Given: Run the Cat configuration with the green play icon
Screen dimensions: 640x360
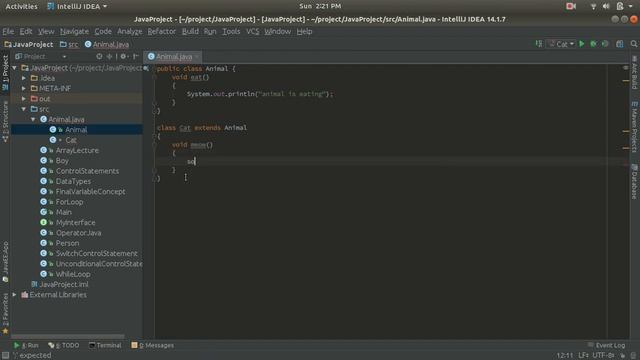Looking at the screenshot, I should [582, 44].
